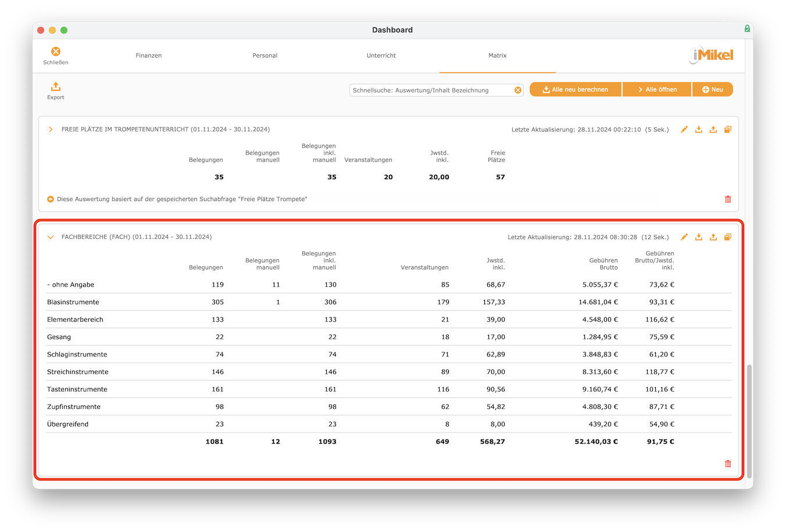Image resolution: width=786 pixels, height=532 pixels.
Task: Click the Fachbereiche Veranstaltungen column header
Action: coord(424,267)
